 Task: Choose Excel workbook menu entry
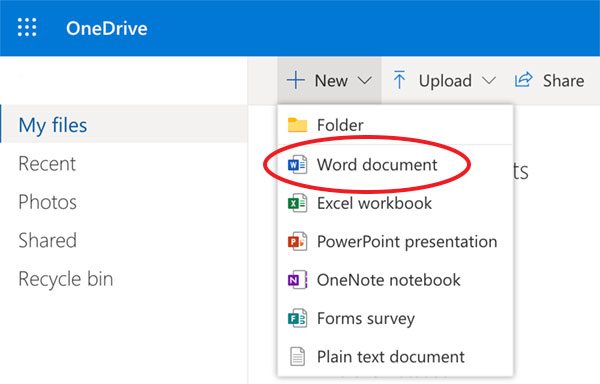pos(395,203)
